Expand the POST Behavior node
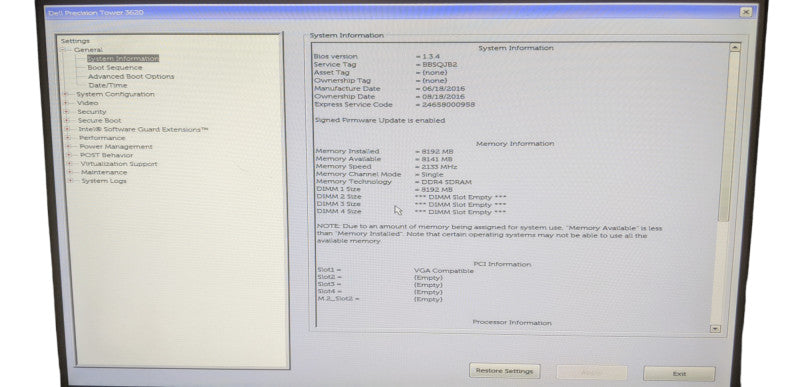Viewport: 800px width, 387px height. [68, 155]
